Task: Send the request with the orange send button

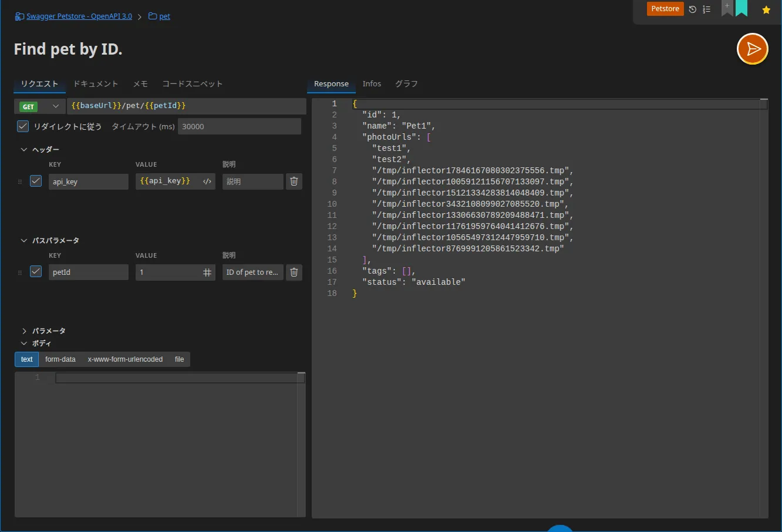Action: click(x=753, y=49)
